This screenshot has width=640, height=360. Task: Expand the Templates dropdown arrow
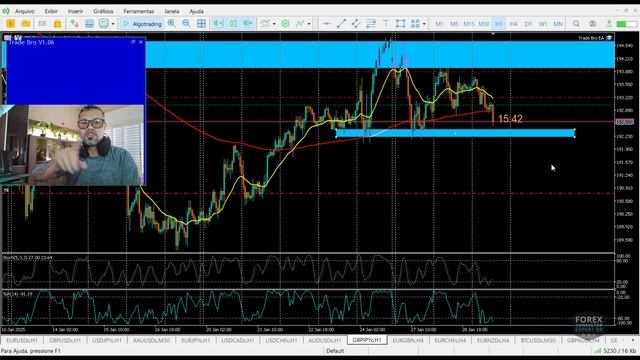[x=309, y=24]
